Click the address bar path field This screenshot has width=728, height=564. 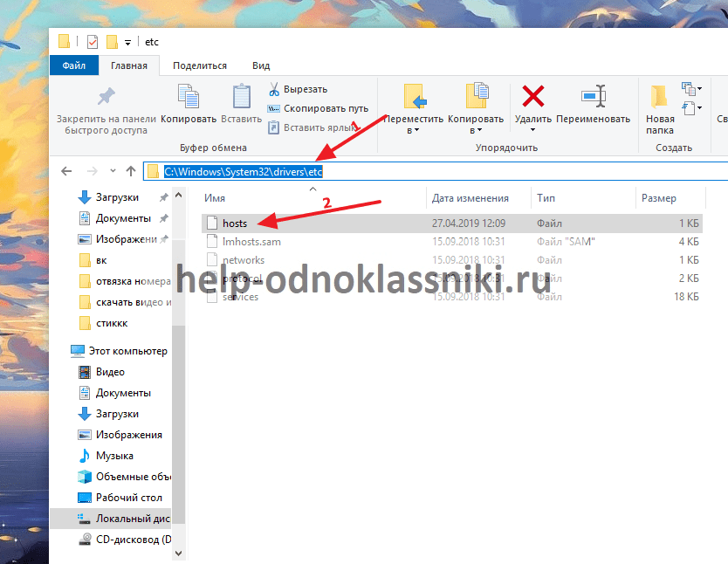(x=436, y=171)
